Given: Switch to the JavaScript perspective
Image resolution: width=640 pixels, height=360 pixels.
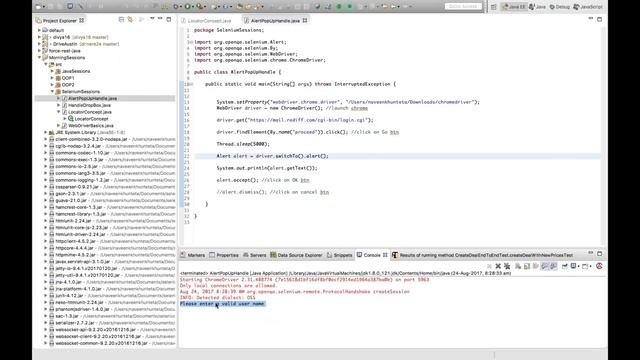Looking at the screenshot, I should pos(588,7).
